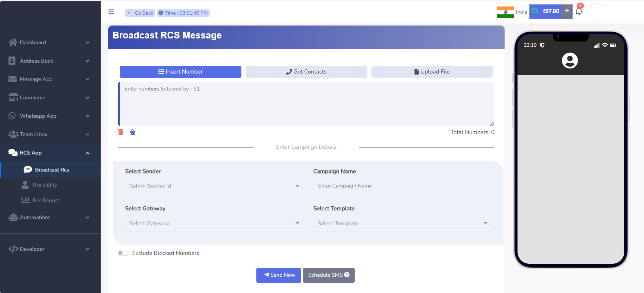Open Rcs Report in the sidebar
The image size is (644, 293).
pyautogui.click(x=46, y=200)
